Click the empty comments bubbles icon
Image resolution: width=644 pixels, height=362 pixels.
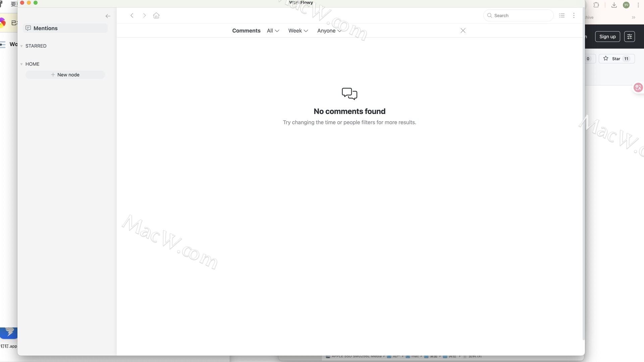350,94
